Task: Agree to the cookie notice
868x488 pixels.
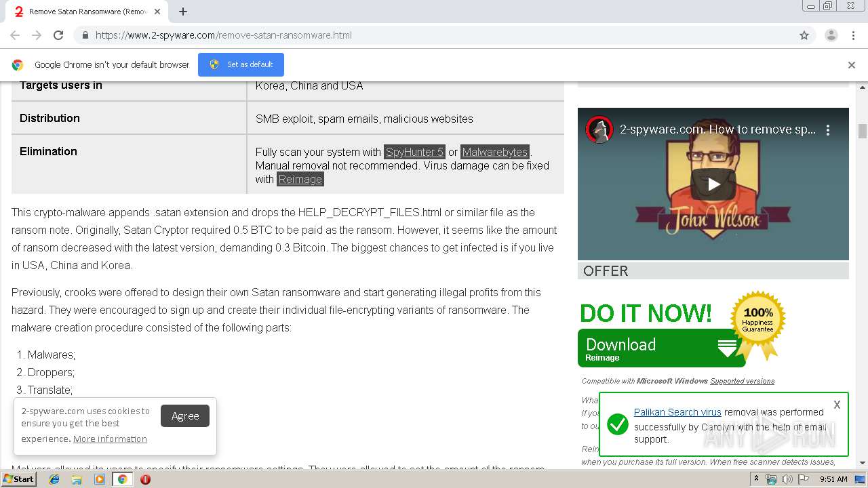Action: pos(185,416)
